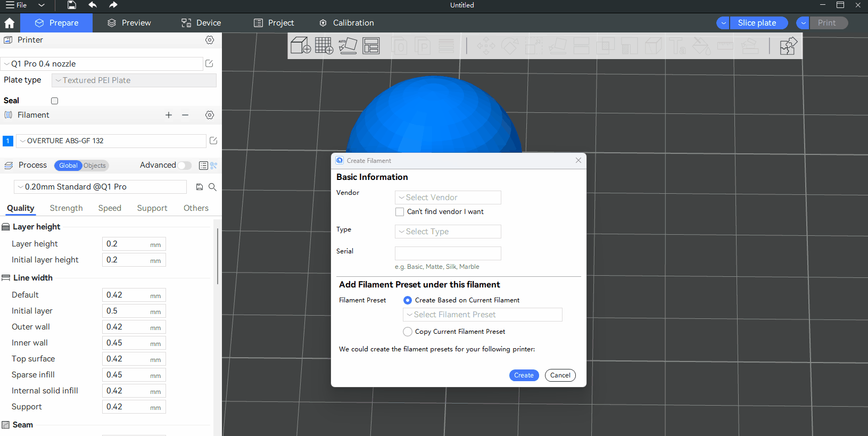Select the Rotate tool icon
The width and height of the screenshot is (868, 436).
pyautogui.click(x=510, y=46)
